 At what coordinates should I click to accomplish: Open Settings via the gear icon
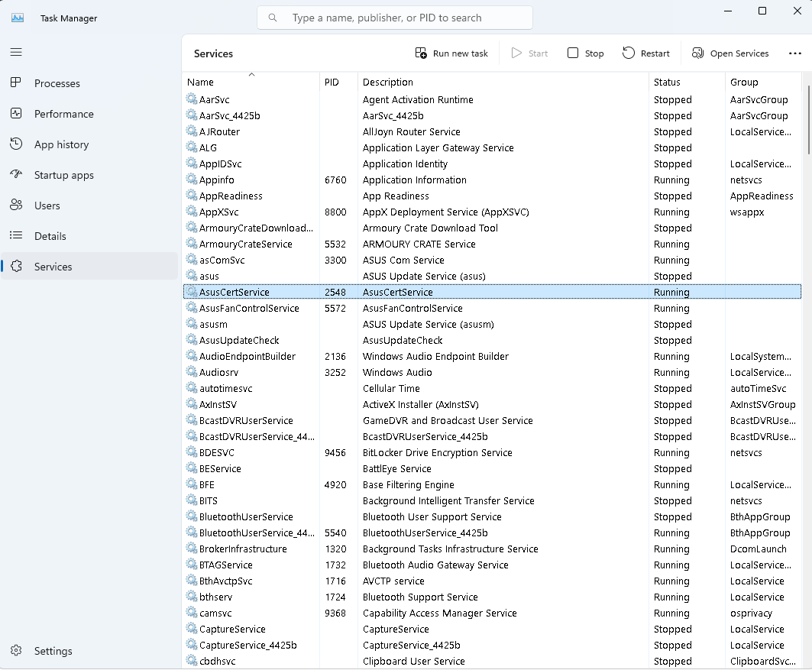pos(16,651)
